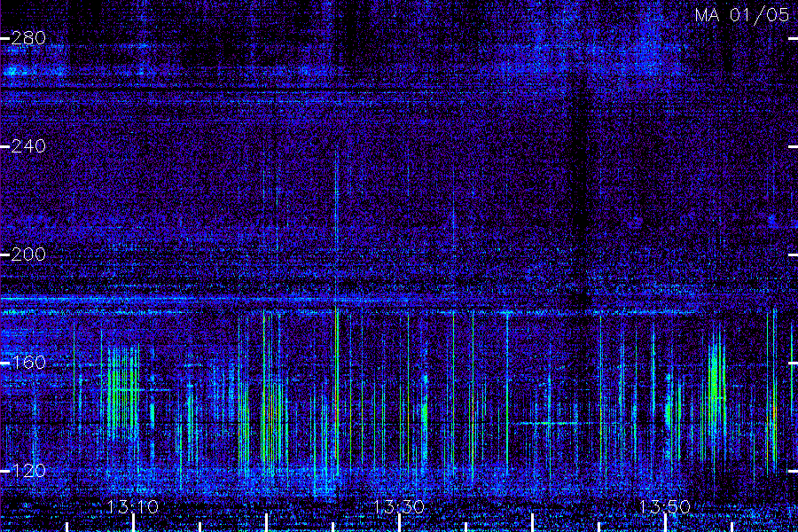This screenshot has height=532, width=798.
Task: Click the 200 frequency axis label
Action: pos(28,254)
